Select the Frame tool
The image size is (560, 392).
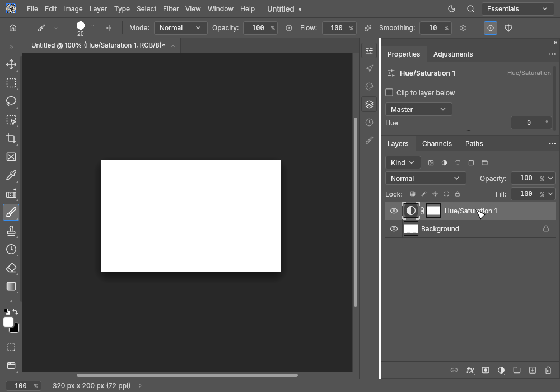[x=11, y=157]
